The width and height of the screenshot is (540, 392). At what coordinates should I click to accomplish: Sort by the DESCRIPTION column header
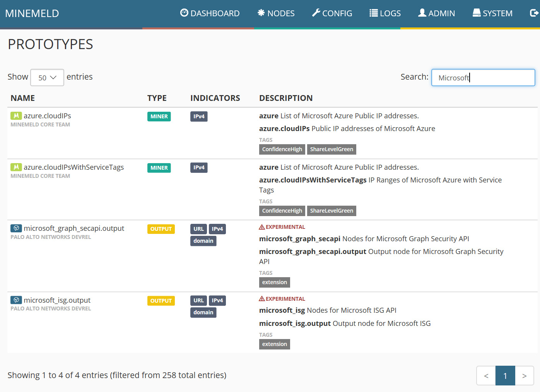[x=286, y=98]
